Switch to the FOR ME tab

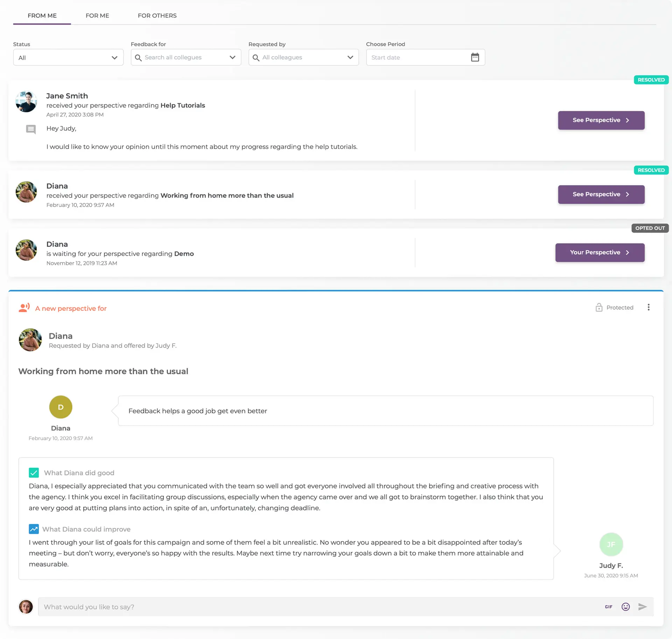pyautogui.click(x=97, y=16)
